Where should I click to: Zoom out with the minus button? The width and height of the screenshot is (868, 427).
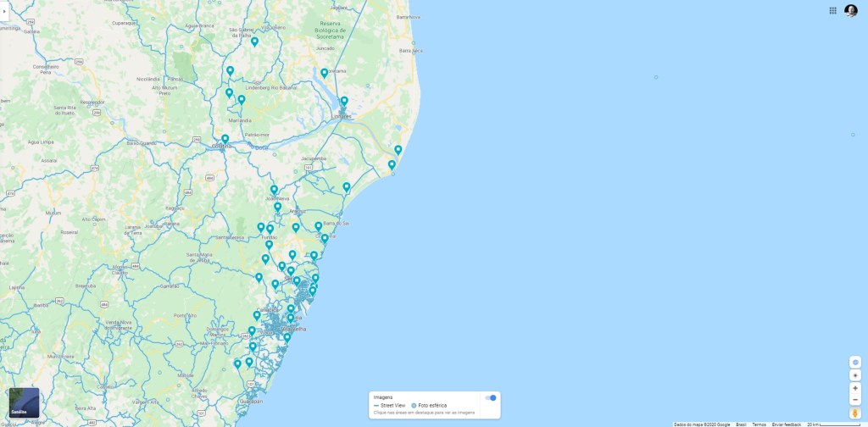[855, 400]
